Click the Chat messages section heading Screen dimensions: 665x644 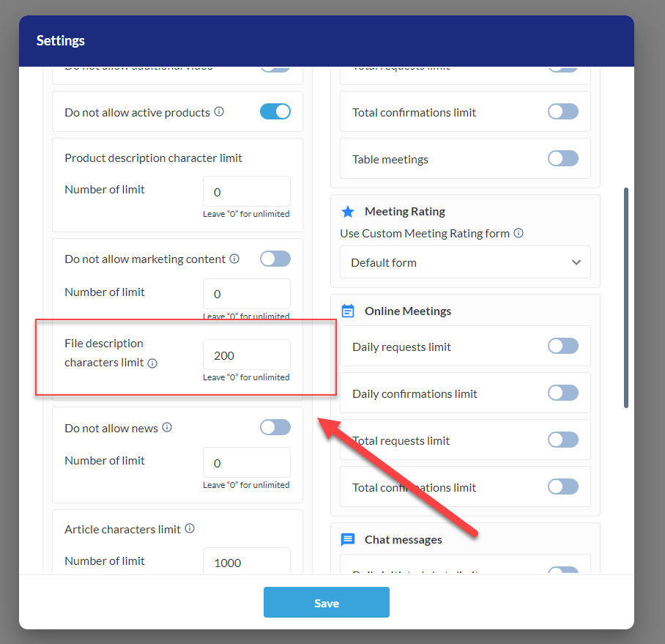(x=404, y=540)
